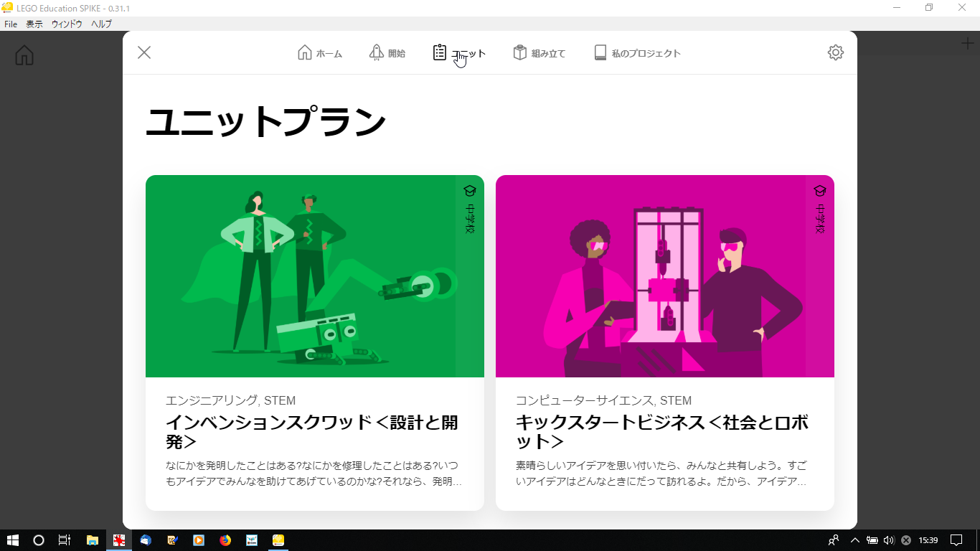
Task: Click the plus icon to add new tab
Action: point(967,43)
